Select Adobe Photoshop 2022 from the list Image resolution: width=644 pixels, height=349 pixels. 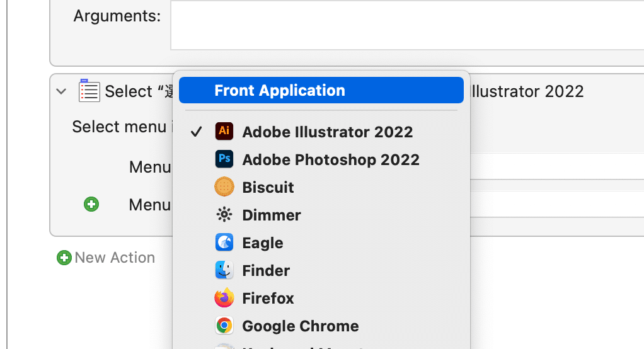pos(321,160)
